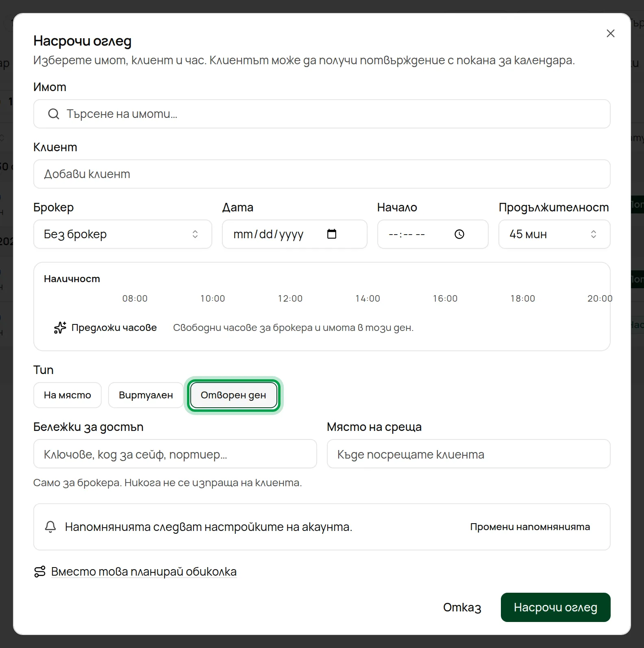Cancel with the Отказ button
Image resolution: width=644 pixels, height=648 pixels.
click(x=462, y=607)
